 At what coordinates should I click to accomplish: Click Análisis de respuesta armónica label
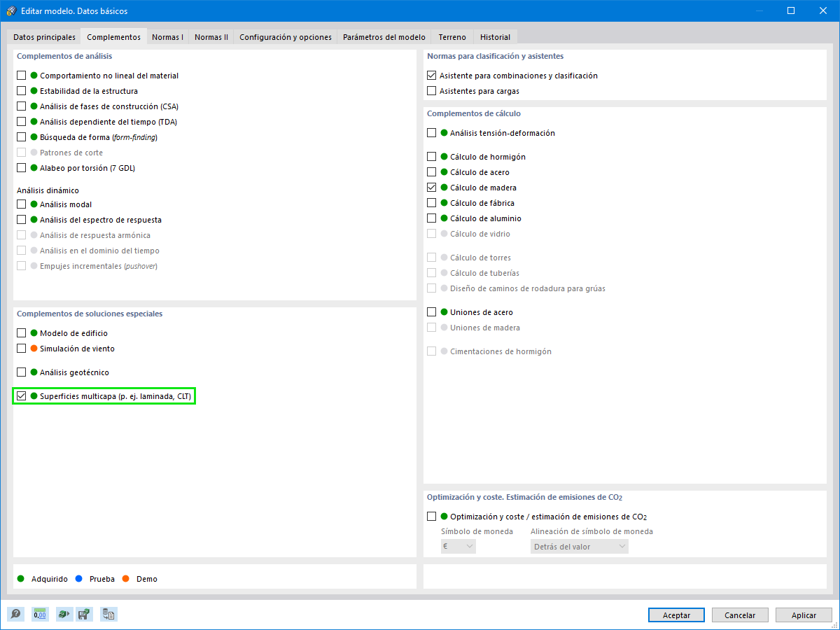[95, 235]
